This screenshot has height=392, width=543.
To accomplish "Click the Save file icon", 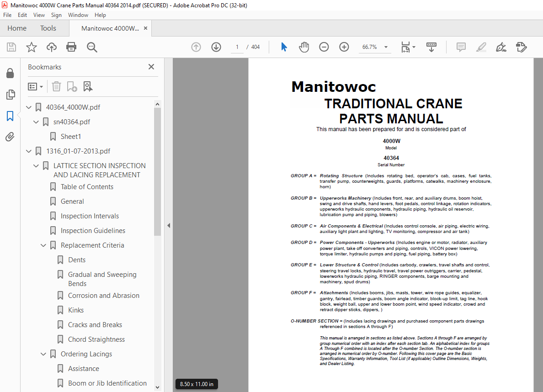I will [x=11, y=47].
